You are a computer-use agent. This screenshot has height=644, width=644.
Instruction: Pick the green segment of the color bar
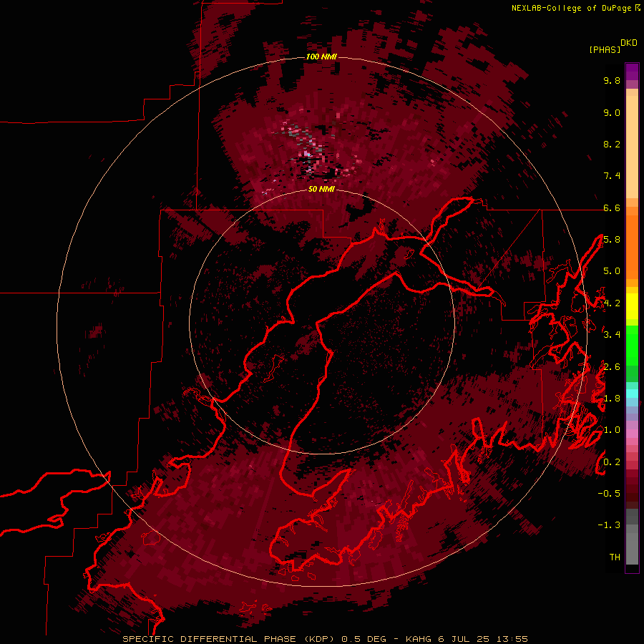click(x=632, y=346)
